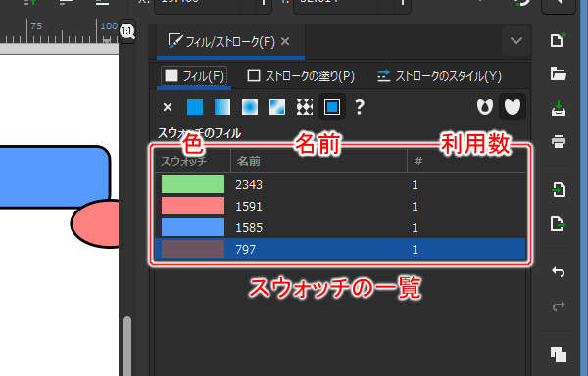This screenshot has width=588, height=376.
Task: Switch to the ストロークのスタイル(Y) tab
Action: point(439,76)
